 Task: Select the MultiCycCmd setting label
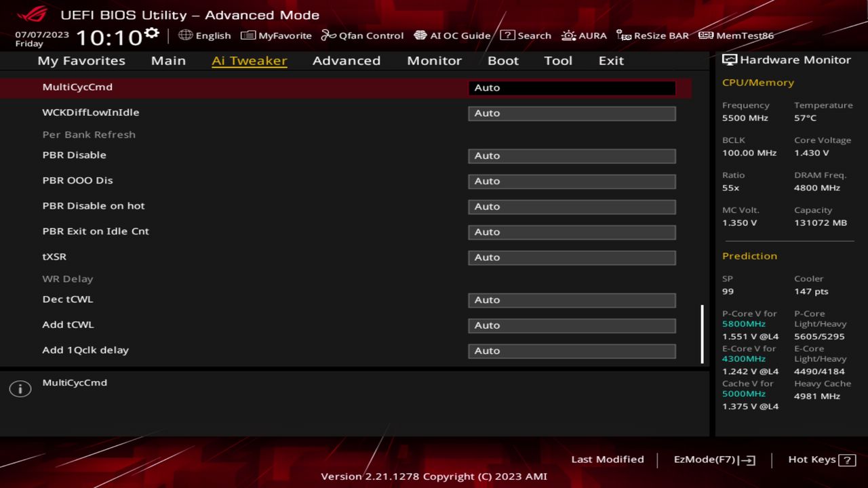(77, 87)
